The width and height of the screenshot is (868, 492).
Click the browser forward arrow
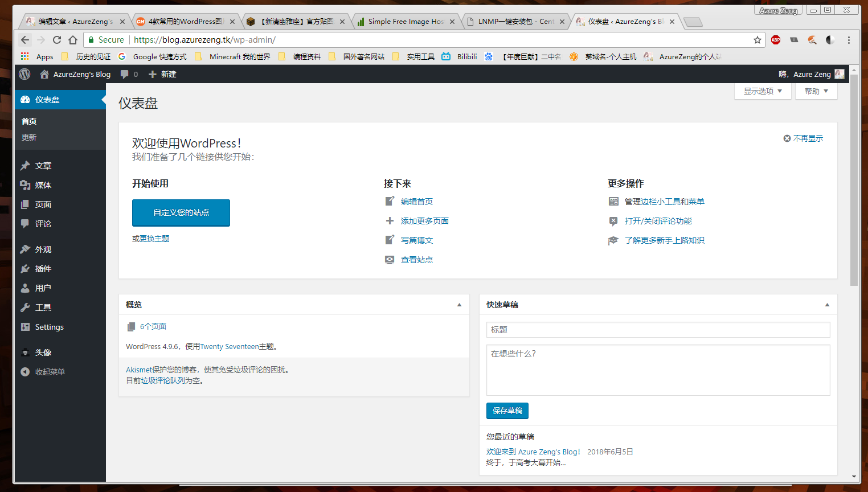[40, 40]
